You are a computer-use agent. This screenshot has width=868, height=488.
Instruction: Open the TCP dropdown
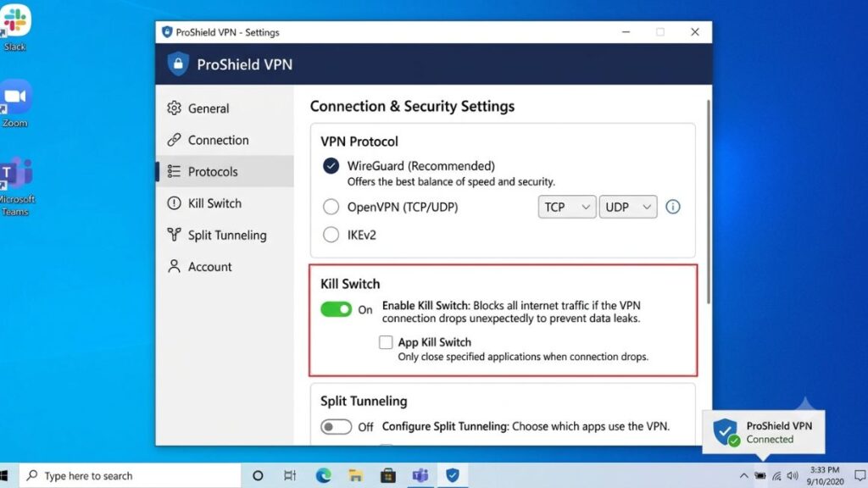(567, 207)
